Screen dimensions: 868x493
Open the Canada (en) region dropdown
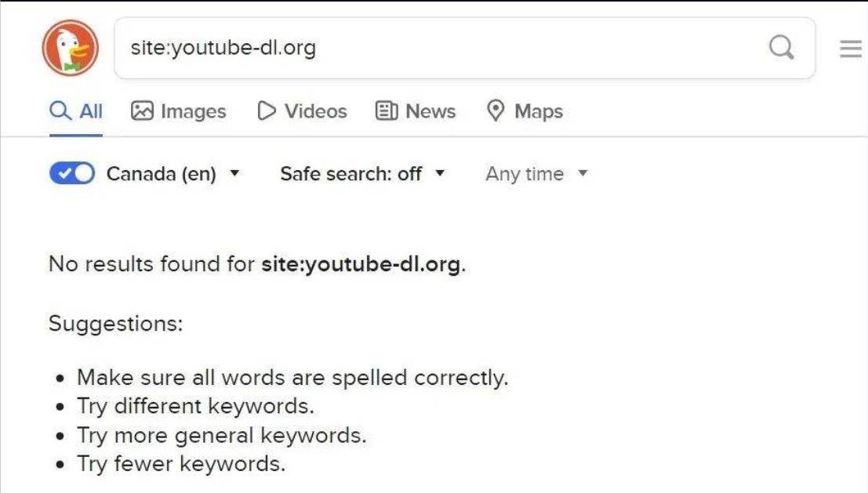click(x=173, y=173)
